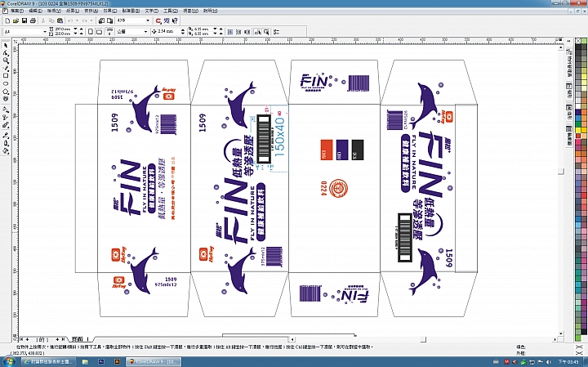Click the What's This help pointer icon
This screenshot has height=367, width=588.
click(175, 20)
